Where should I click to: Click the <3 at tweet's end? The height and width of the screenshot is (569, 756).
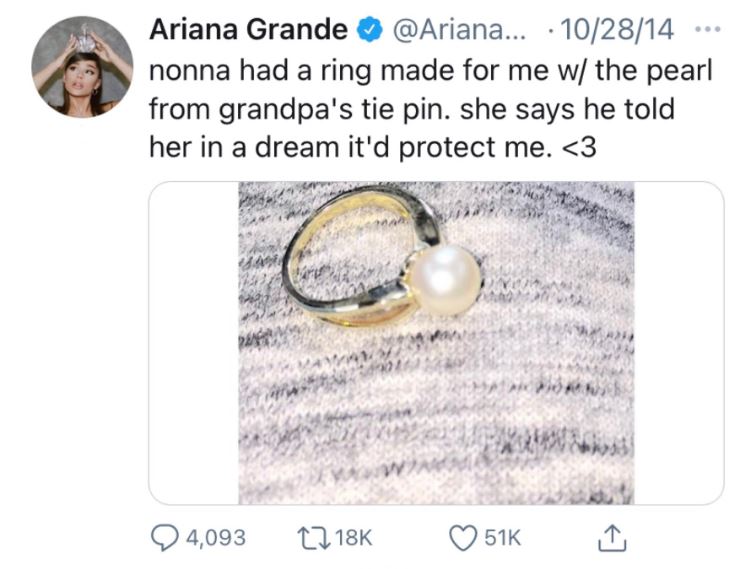pos(580,148)
